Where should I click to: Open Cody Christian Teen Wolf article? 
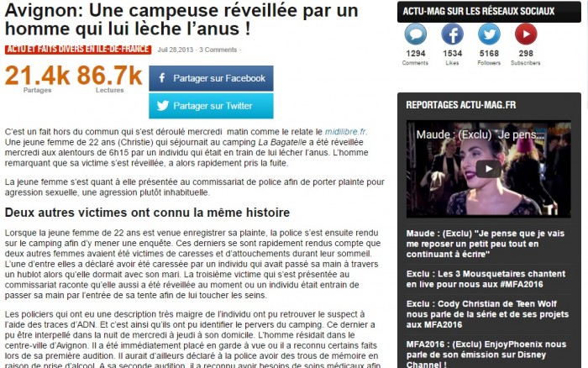tap(487, 314)
